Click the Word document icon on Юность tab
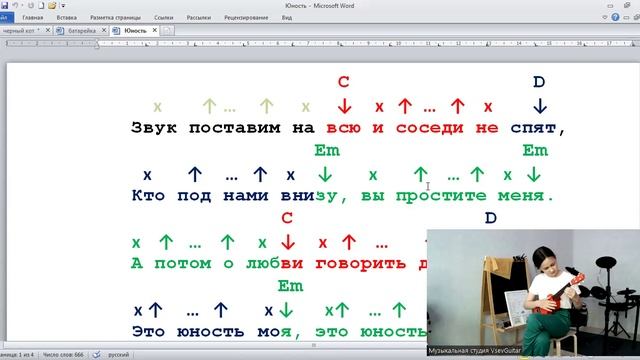 [116, 31]
